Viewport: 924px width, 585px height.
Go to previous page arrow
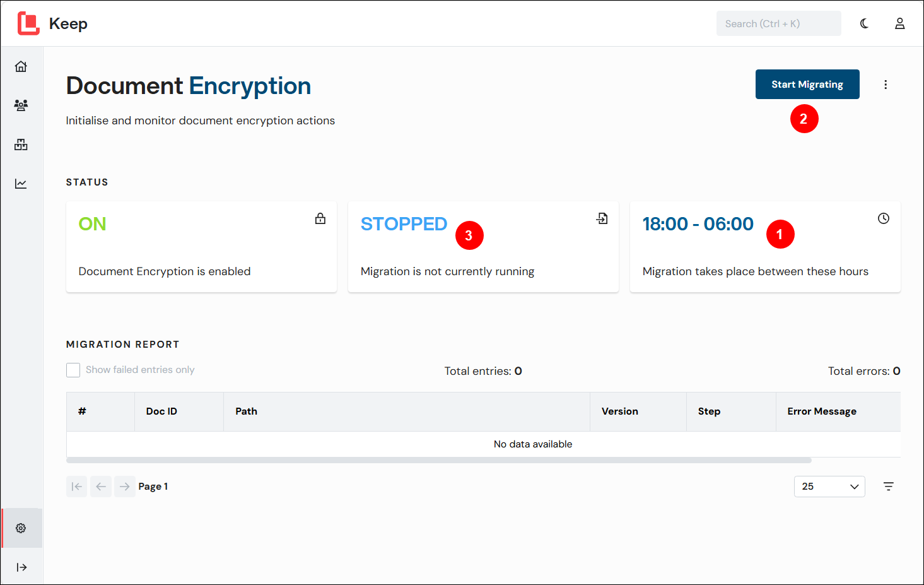click(101, 487)
